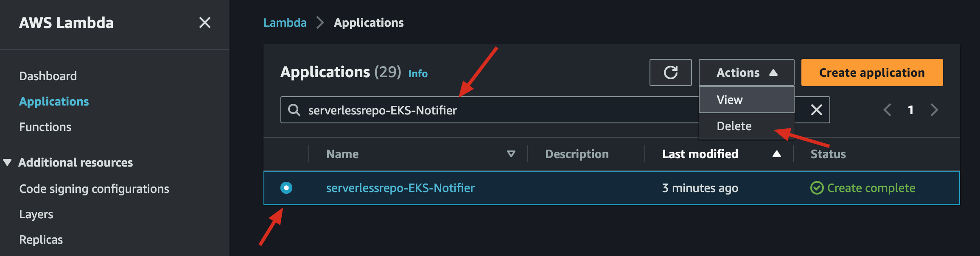Close the AWS Lambda sidebar panel
Viewport: 980px width, 256px height.
[x=205, y=22]
